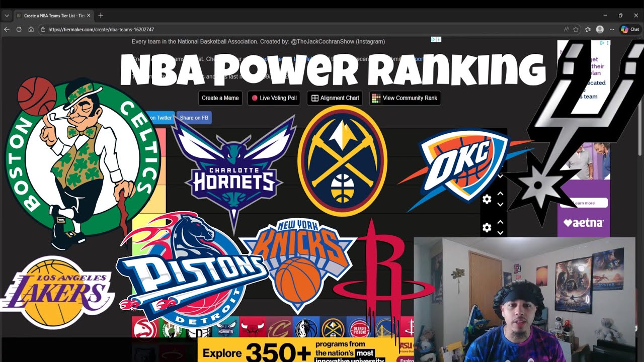Open a new browser tab
Screen dimensions: 644x362
101,16
